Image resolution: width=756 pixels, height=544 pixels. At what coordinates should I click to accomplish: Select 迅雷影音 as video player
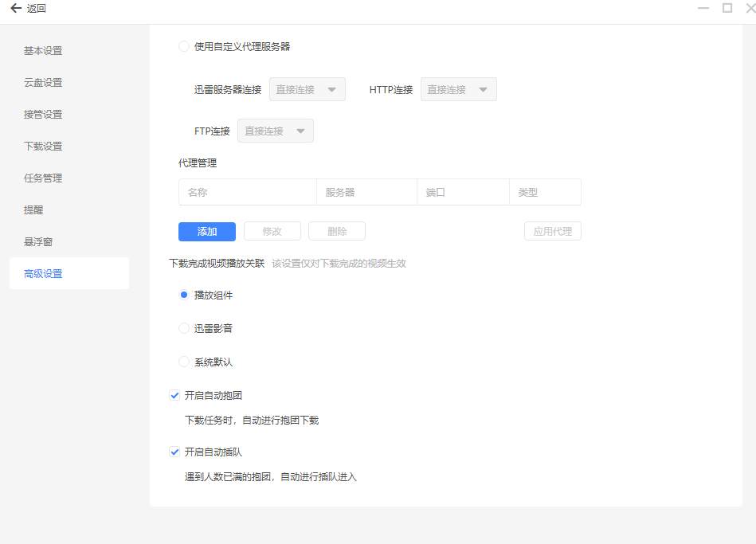(x=184, y=328)
